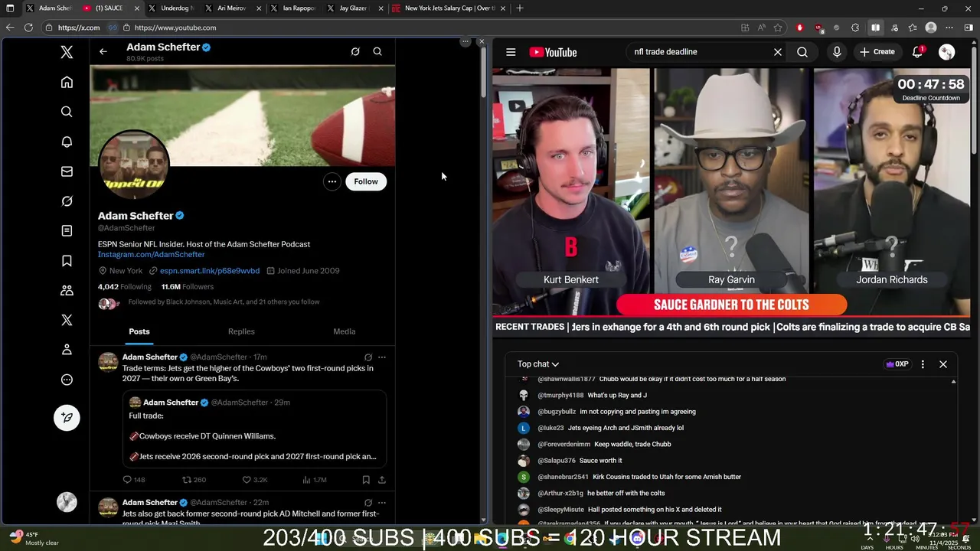Image resolution: width=980 pixels, height=551 pixels.
Task: Click the YouTube search magnifier button
Action: pos(802,52)
